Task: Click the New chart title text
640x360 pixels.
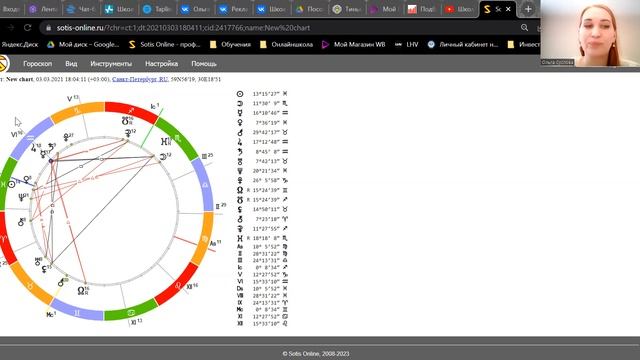Action: [x=19, y=79]
